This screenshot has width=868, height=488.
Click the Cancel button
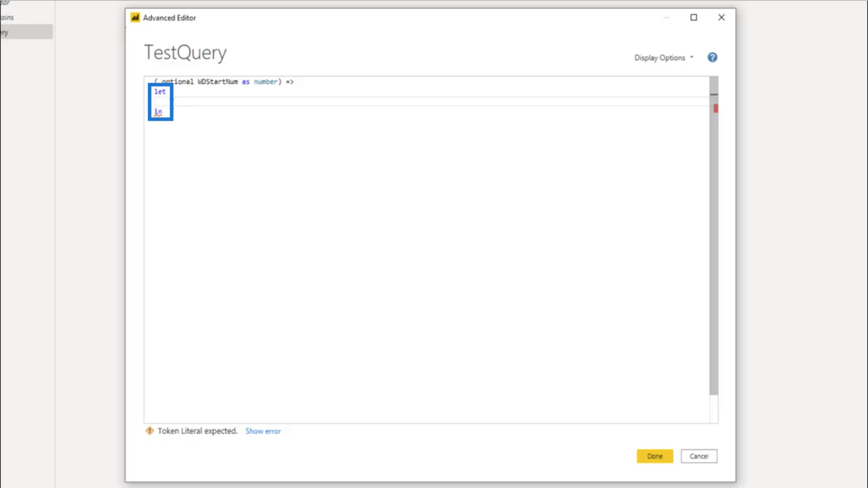pyautogui.click(x=699, y=456)
